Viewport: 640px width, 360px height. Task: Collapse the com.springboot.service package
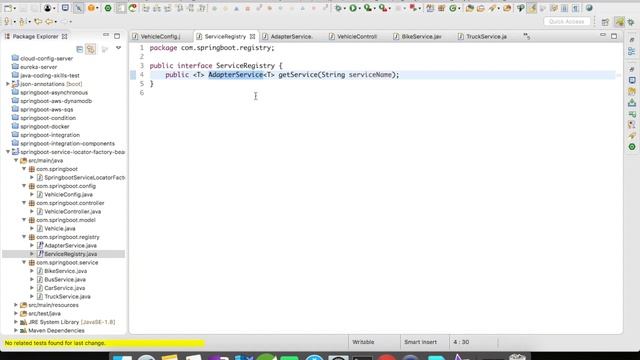tap(24, 262)
